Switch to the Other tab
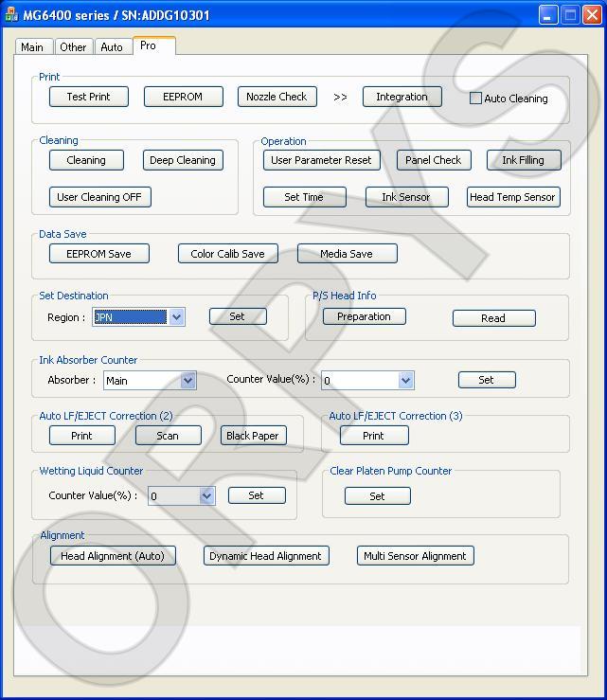Viewport: 607px width, 700px height. click(x=73, y=46)
